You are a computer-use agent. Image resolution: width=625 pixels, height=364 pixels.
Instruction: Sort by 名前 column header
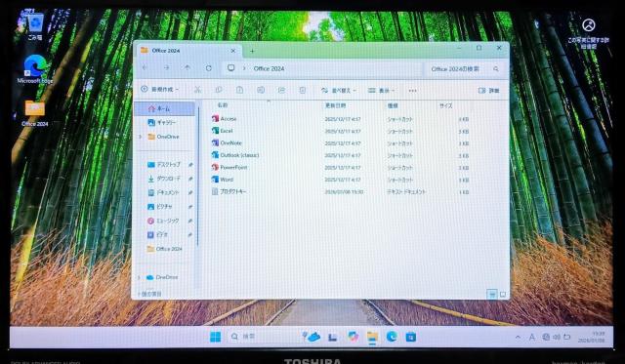[223, 105]
